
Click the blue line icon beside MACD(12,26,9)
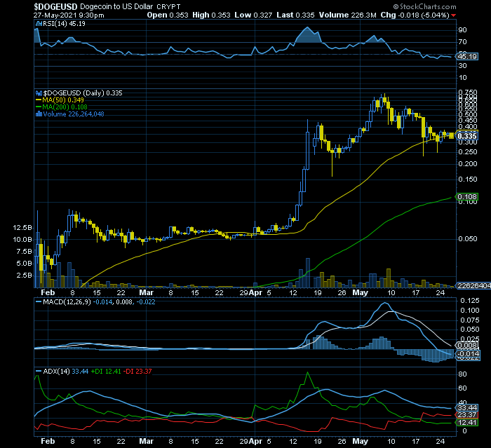[x=39, y=301]
